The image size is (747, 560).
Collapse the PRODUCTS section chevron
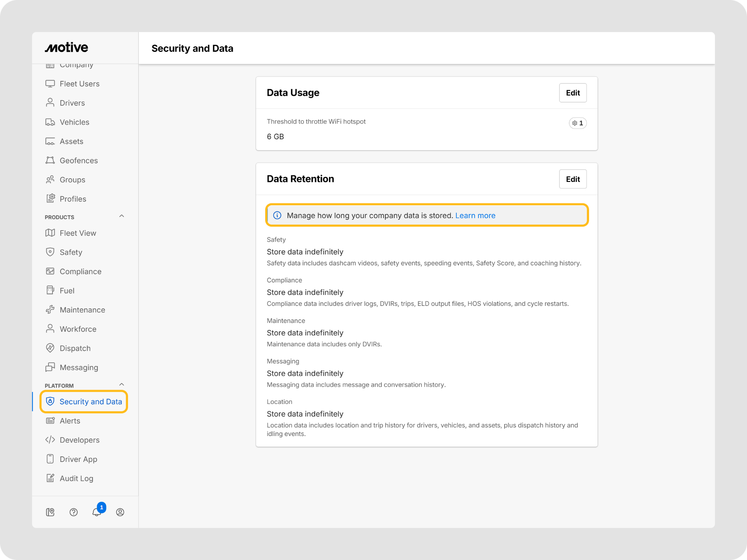pyautogui.click(x=122, y=216)
